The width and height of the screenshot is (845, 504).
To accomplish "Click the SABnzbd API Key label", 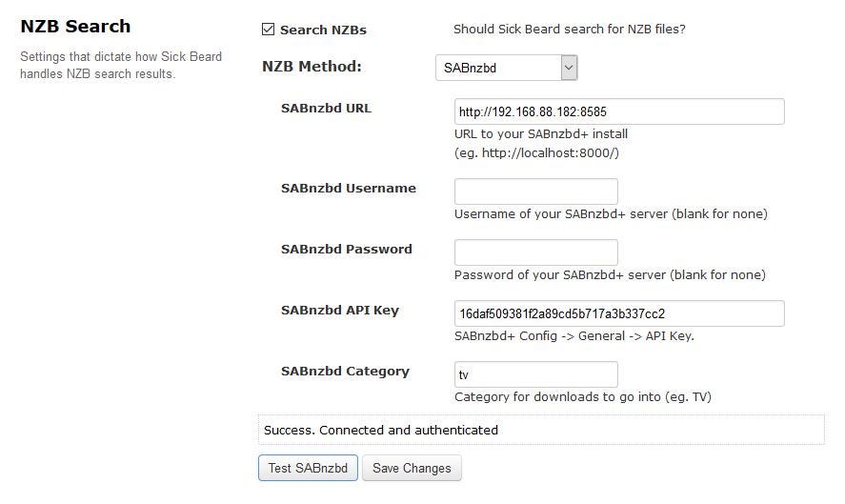I will (x=339, y=310).
